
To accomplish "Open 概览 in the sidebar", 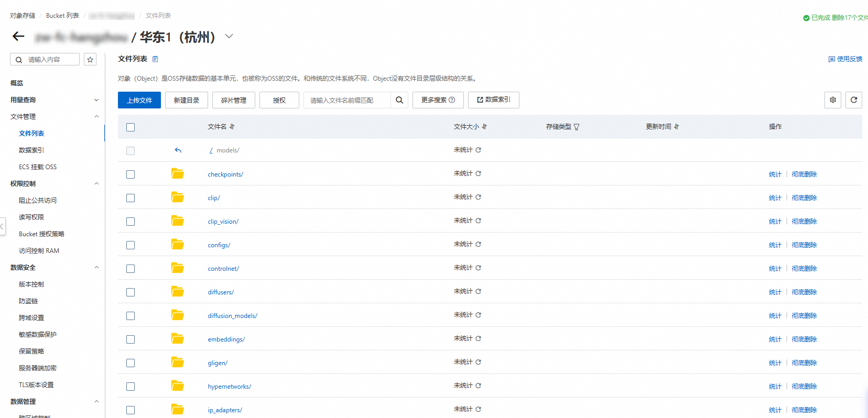I will pyautogui.click(x=17, y=83).
